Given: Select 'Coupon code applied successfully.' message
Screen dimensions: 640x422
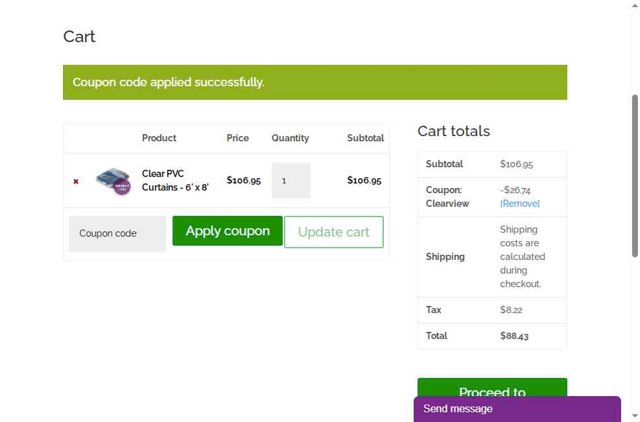Looking at the screenshot, I should (168, 82).
